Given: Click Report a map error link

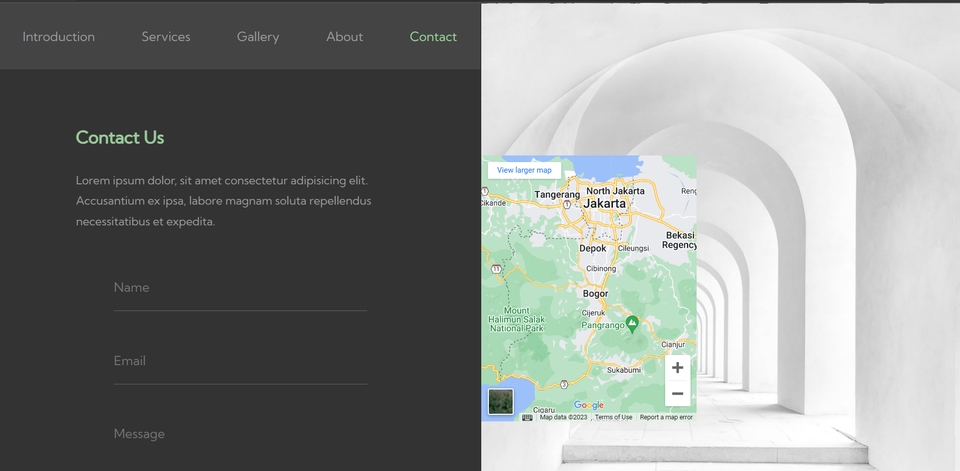Looking at the screenshot, I should coord(666,418).
